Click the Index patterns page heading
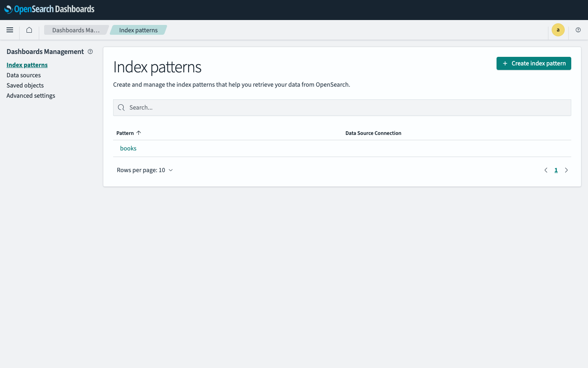Screen dimensions: 588x368 pyautogui.click(x=157, y=67)
